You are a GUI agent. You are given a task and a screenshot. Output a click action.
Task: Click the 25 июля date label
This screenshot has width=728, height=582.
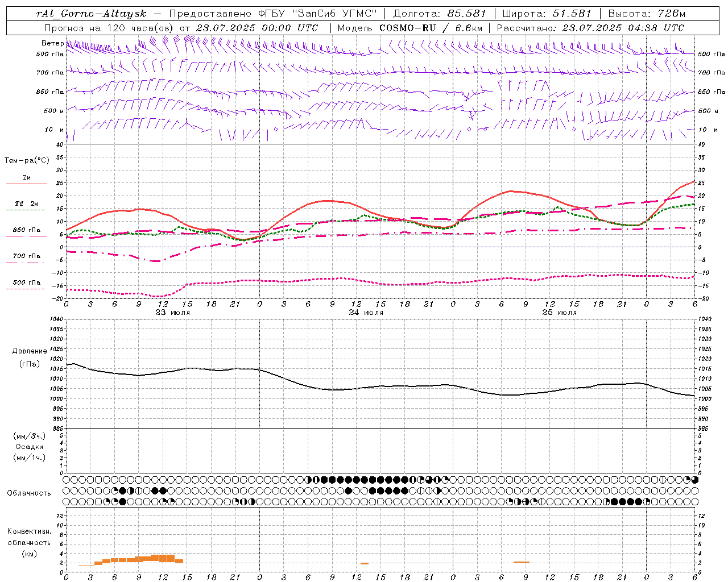(x=560, y=313)
